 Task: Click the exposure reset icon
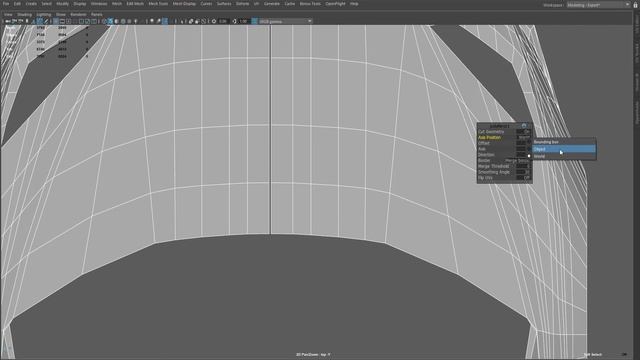[x=213, y=21]
